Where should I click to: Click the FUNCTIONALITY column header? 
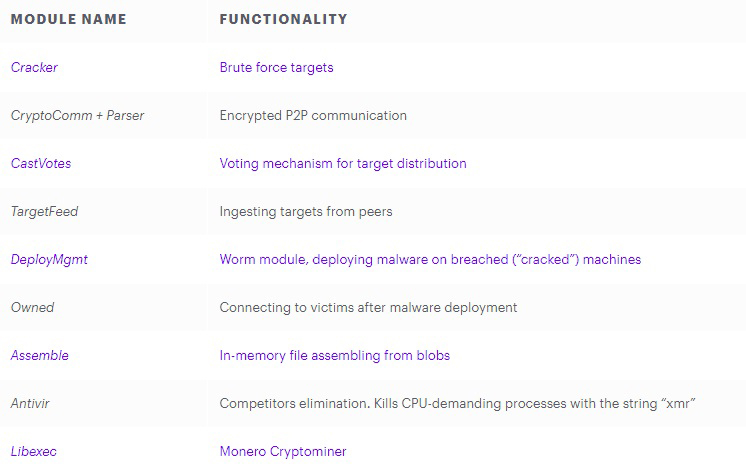tap(284, 19)
